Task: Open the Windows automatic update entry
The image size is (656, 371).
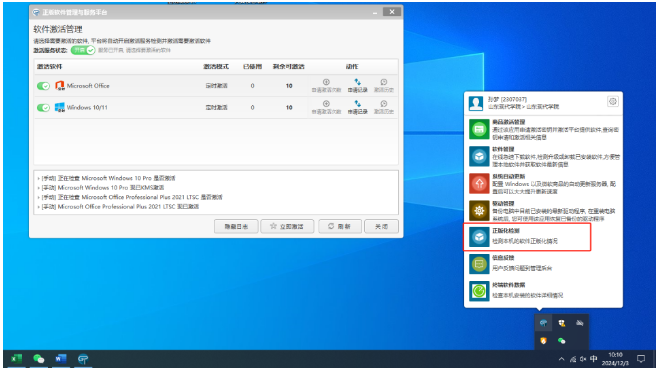Action: click(x=543, y=184)
